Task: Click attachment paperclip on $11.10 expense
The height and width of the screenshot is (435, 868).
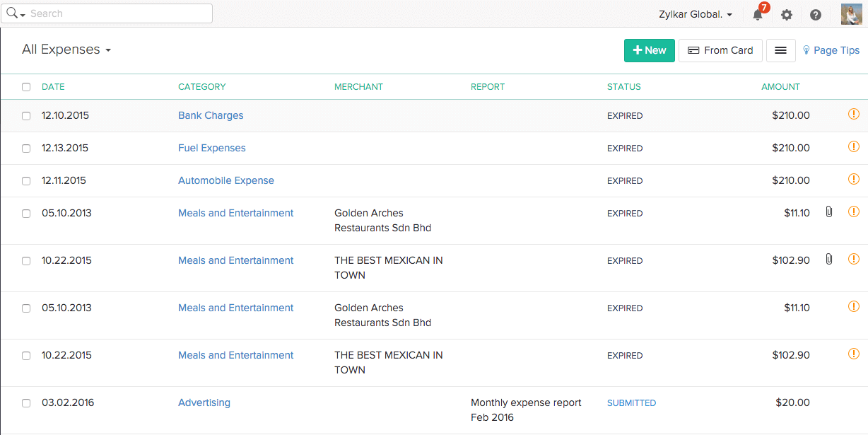Action: pos(829,212)
